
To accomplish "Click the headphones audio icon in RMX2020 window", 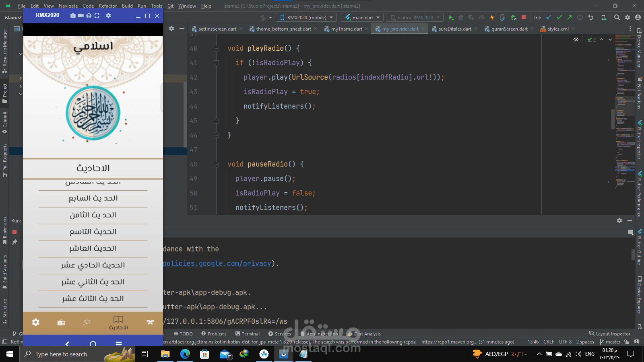I will [x=89, y=15].
